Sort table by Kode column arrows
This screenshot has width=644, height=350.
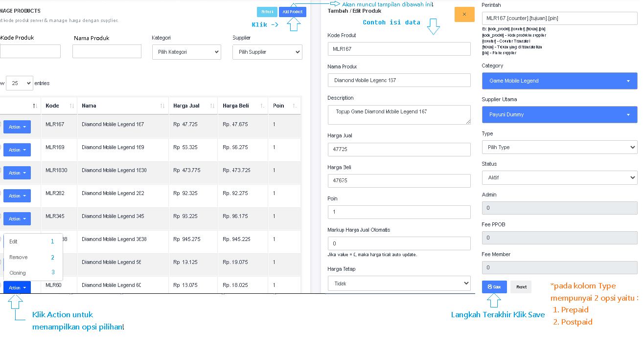(x=71, y=106)
